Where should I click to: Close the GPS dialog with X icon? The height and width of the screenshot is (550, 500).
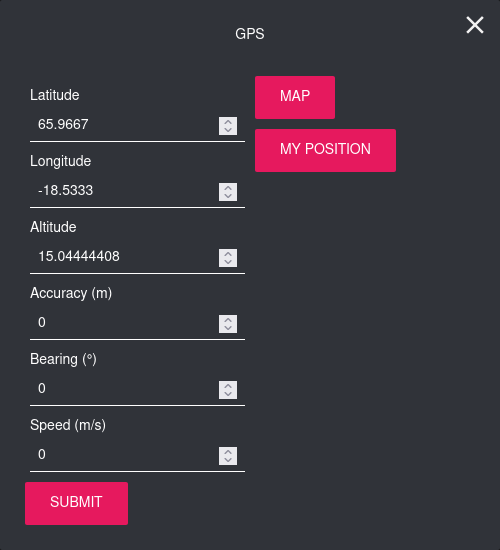point(475,25)
